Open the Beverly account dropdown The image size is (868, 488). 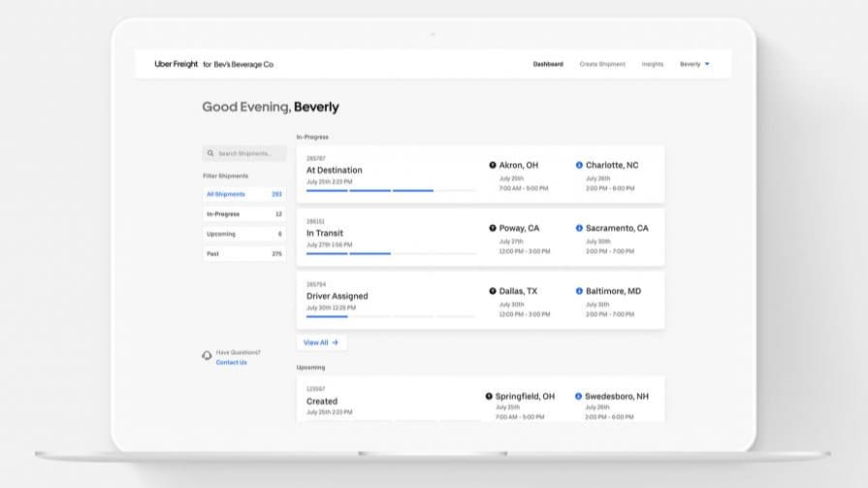point(694,64)
